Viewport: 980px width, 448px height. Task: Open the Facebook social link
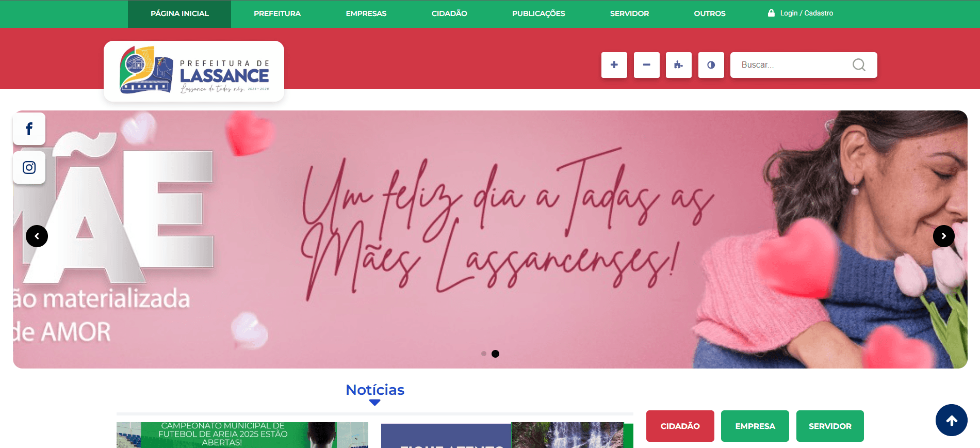pyautogui.click(x=29, y=129)
